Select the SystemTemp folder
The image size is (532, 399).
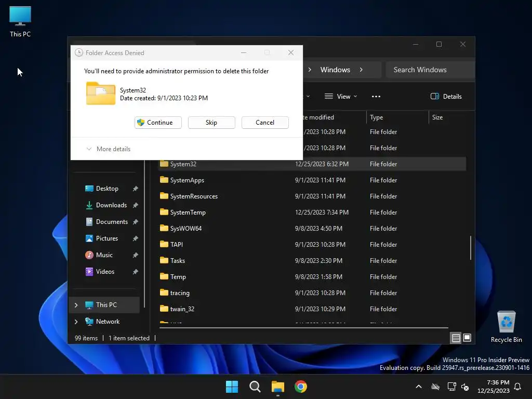click(182, 212)
